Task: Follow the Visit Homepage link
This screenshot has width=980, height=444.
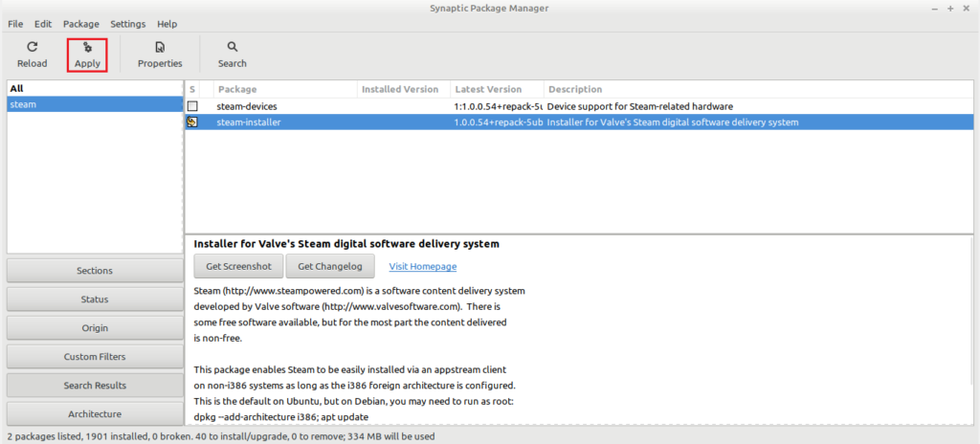Action: (423, 266)
